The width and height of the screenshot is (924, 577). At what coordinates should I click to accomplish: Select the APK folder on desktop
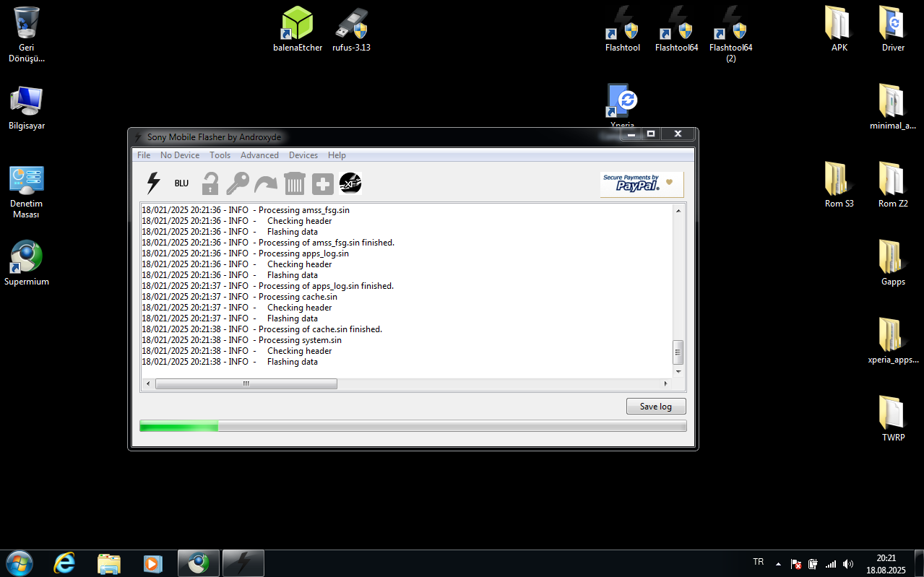pos(839,30)
